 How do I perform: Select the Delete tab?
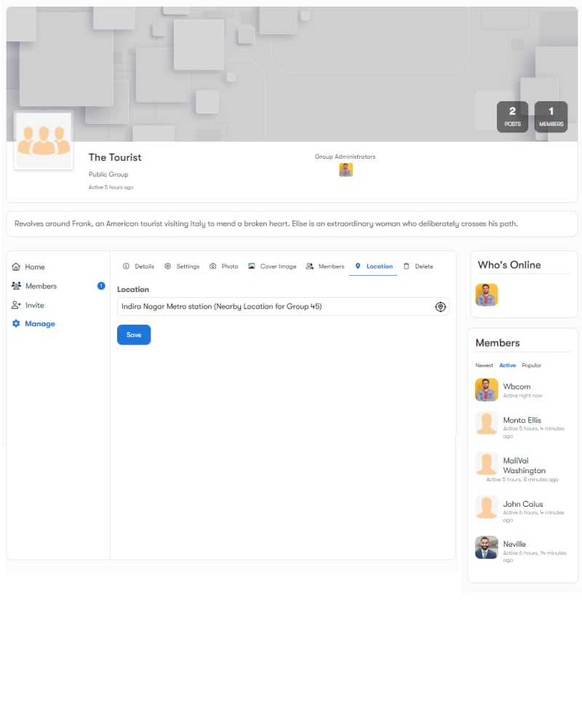[418, 266]
